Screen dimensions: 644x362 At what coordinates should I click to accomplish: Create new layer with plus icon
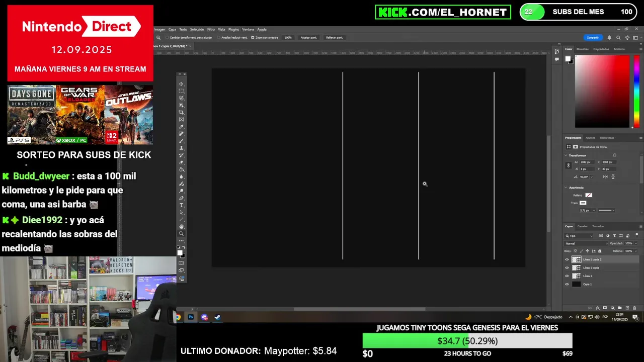(x=627, y=308)
